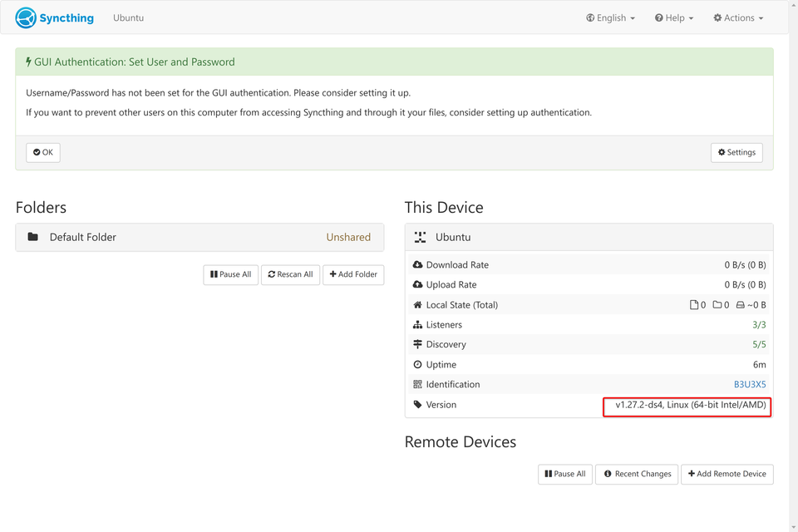The width and height of the screenshot is (798, 532).
Task: Open the English language dropdown
Action: coord(610,17)
